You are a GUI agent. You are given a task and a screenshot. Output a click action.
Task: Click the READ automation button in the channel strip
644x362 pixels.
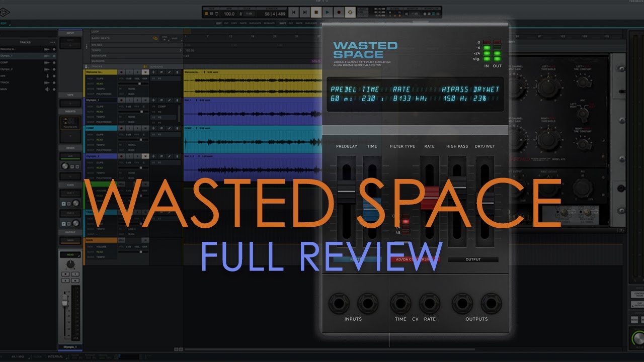70,255
